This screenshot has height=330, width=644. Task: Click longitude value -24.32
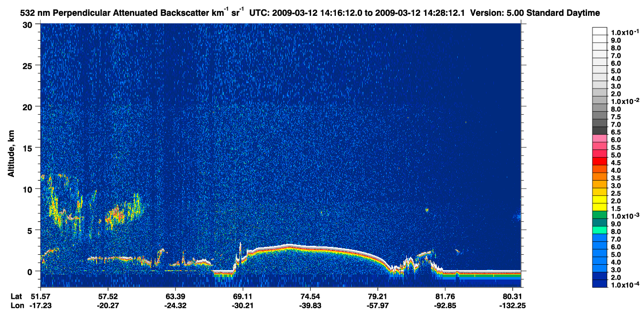(x=175, y=305)
